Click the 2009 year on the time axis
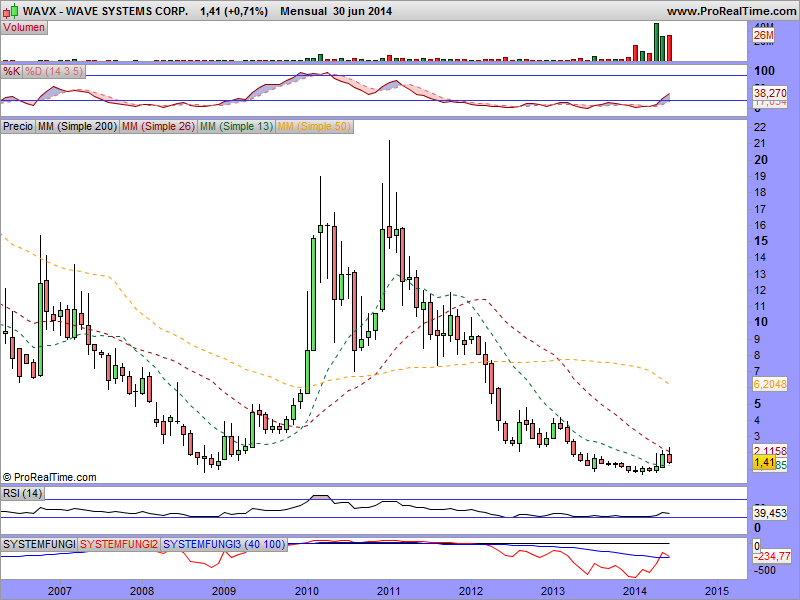Viewport: 800px width, 600px height. click(223, 591)
